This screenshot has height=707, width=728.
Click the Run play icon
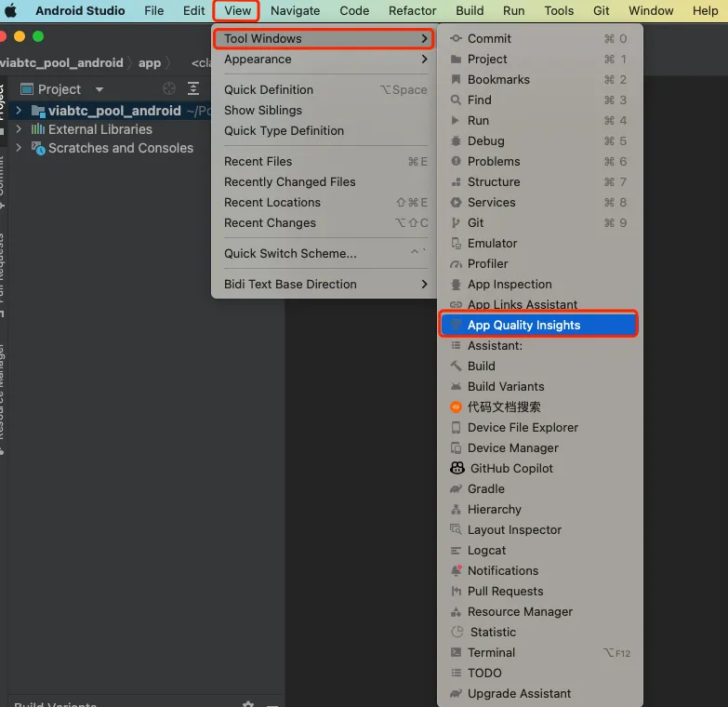point(456,120)
